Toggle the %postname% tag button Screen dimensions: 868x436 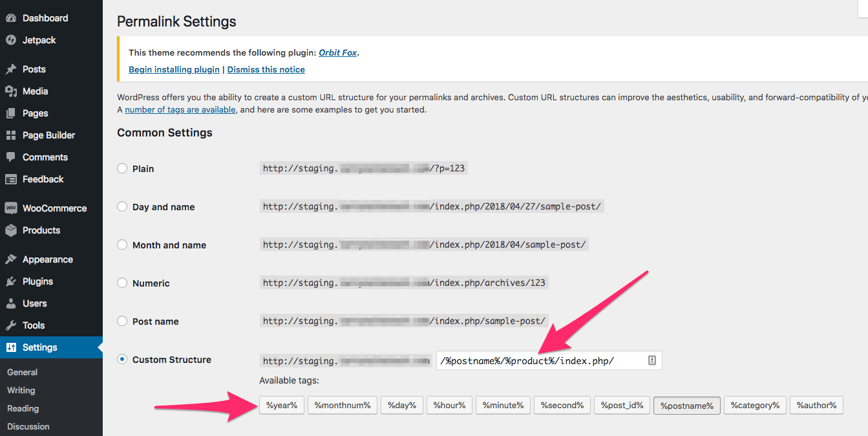687,406
